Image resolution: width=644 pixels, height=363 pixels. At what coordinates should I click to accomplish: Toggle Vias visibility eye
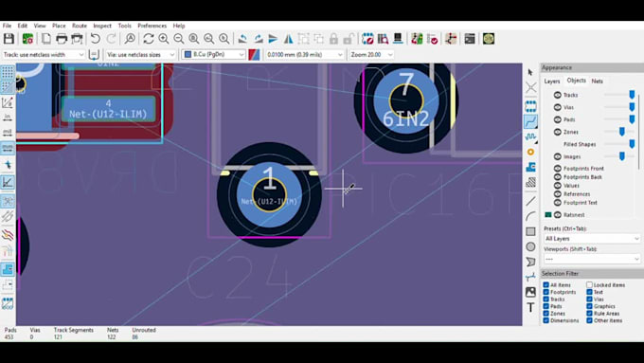coord(557,107)
